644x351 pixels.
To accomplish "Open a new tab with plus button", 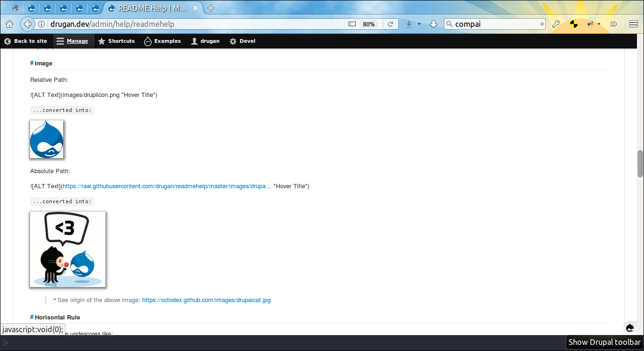I will coord(211,8).
